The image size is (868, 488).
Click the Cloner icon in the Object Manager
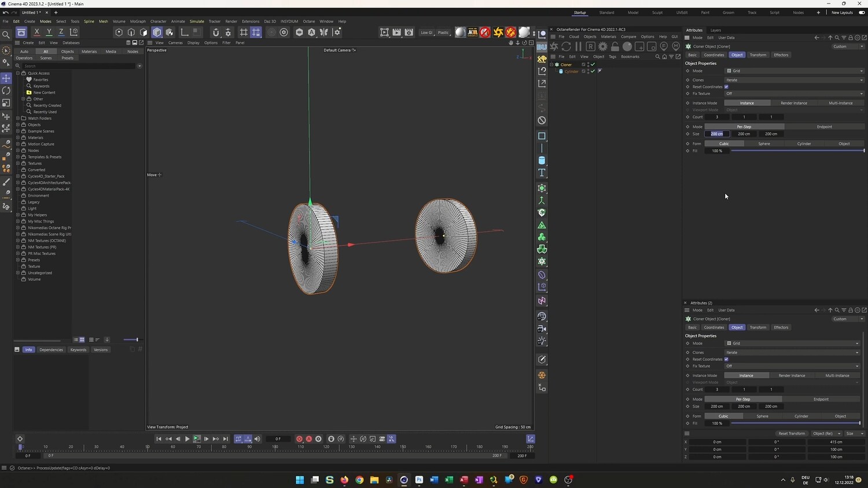[x=557, y=65]
